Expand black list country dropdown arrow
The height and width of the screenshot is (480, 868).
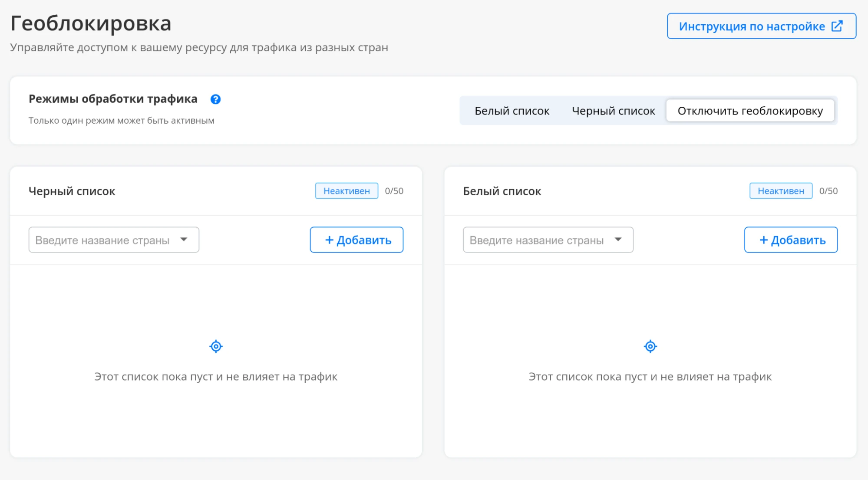point(184,240)
